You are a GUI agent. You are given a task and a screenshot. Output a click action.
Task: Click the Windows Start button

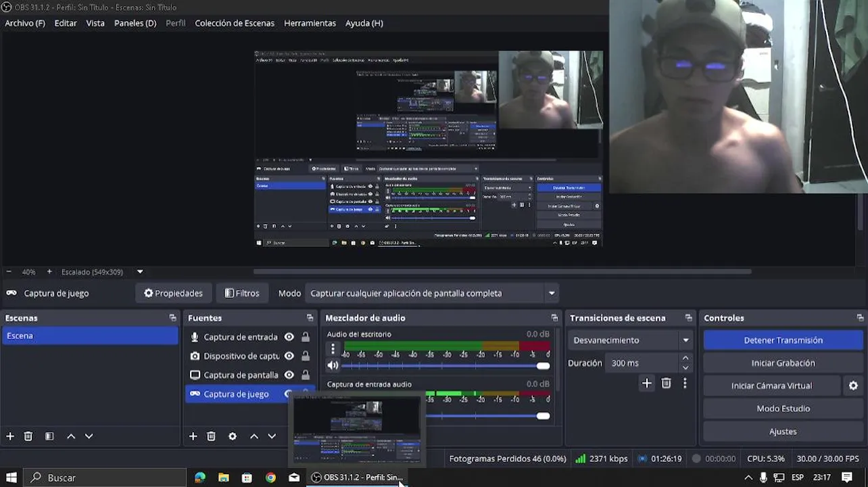pyautogui.click(x=11, y=478)
